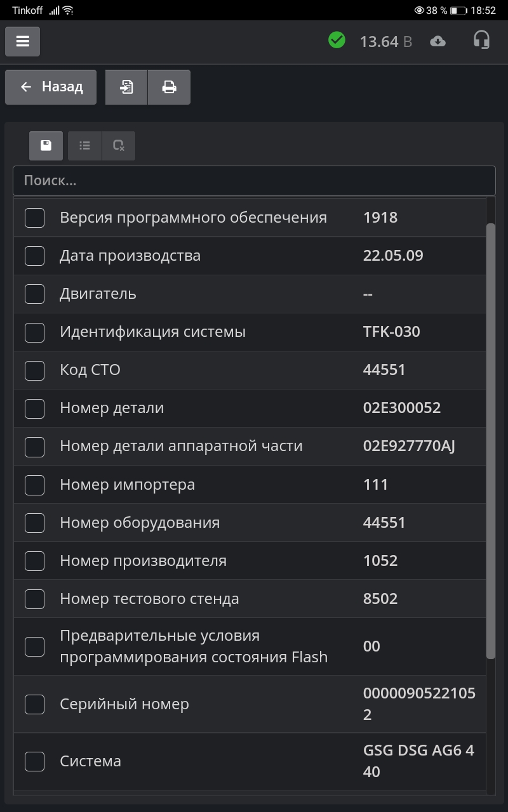The height and width of the screenshot is (812, 508).
Task: Switch to list view icon
Action: [84, 146]
